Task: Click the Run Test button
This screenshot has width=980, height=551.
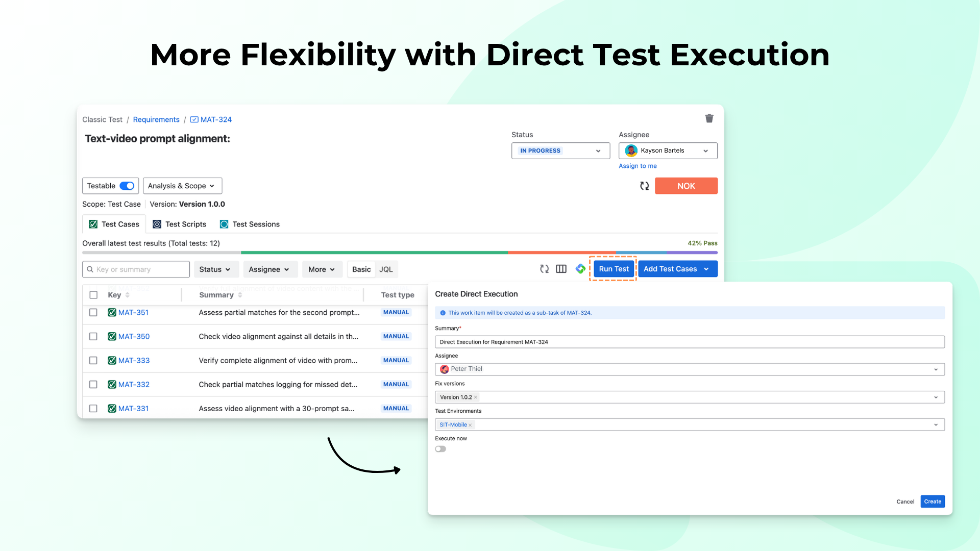Action: pos(614,269)
